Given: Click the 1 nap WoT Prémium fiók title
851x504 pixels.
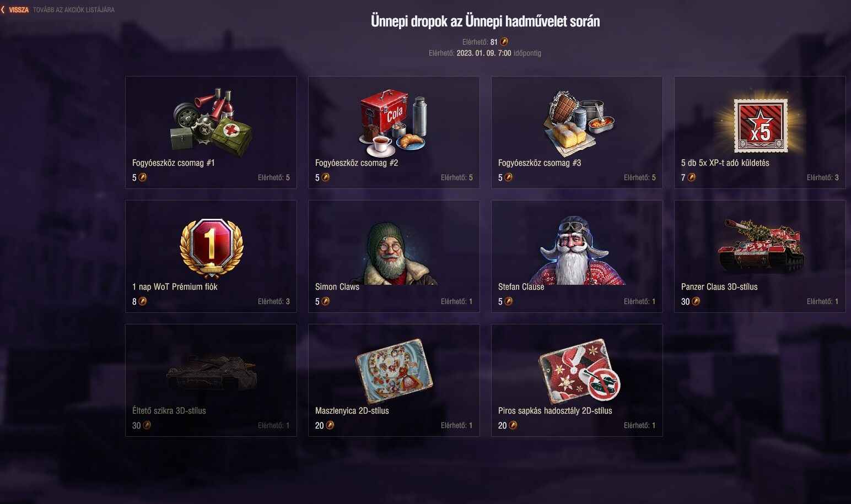Looking at the screenshot, I should [x=175, y=287].
